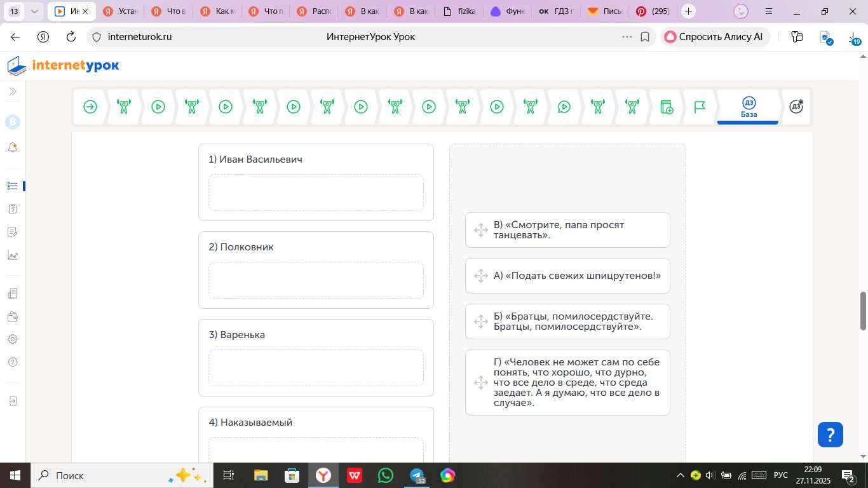Open Yandex home Я button

[43, 37]
